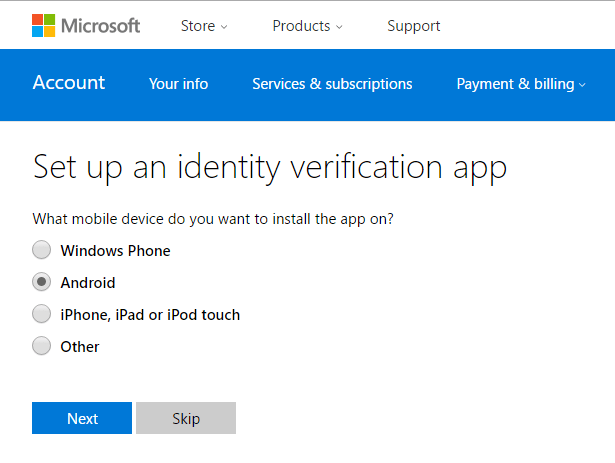This screenshot has height=463, width=615.
Task: Select the Windows Phone radio option
Action: (x=42, y=250)
